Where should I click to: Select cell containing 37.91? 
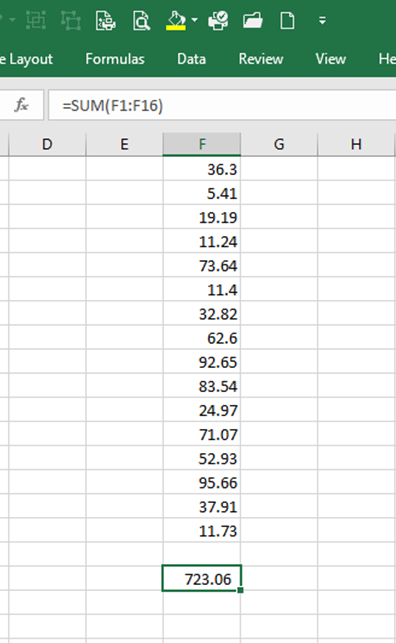202,506
